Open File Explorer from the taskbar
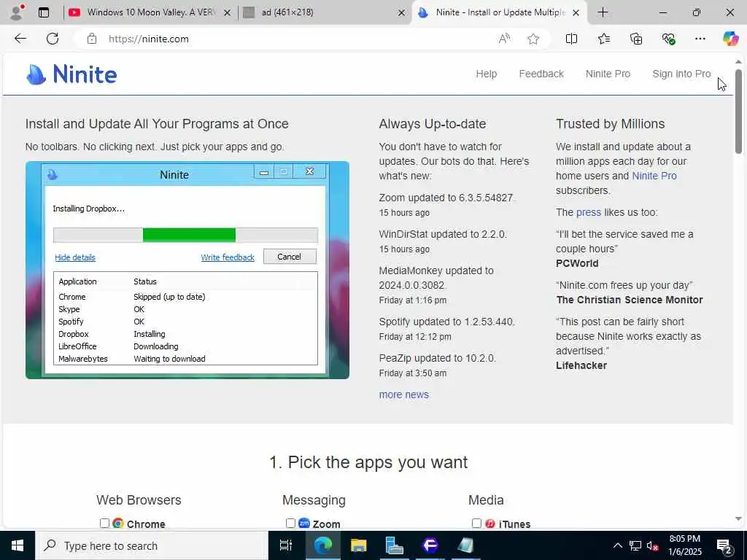The width and height of the screenshot is (747, 560). [358, 545]
